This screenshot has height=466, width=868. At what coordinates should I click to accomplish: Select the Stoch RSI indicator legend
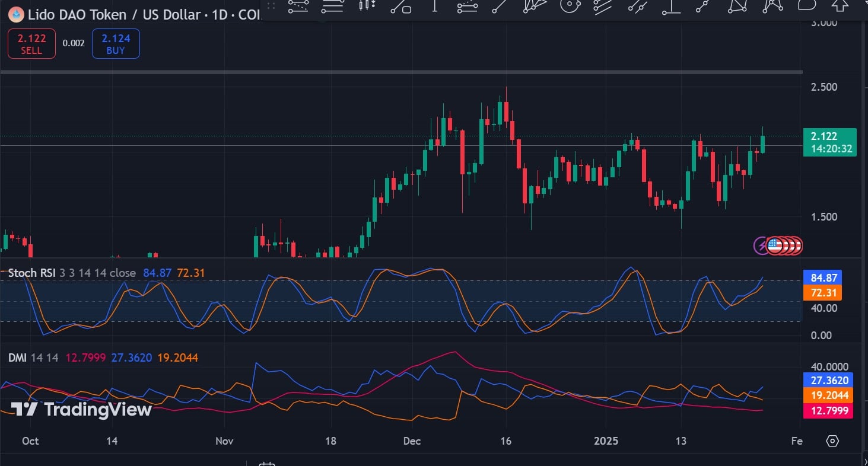pos(31,273)
